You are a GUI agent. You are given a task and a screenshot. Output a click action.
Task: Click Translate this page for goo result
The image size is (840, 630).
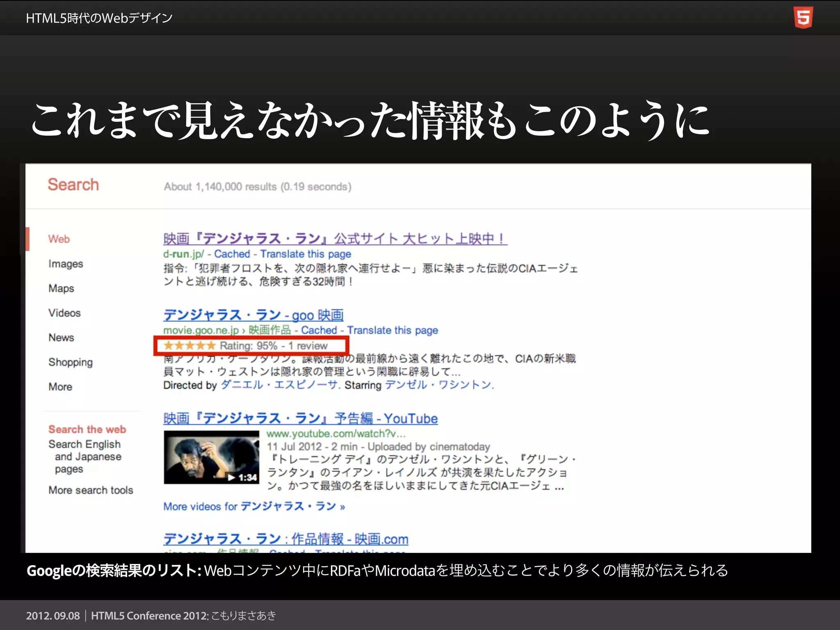393,331
